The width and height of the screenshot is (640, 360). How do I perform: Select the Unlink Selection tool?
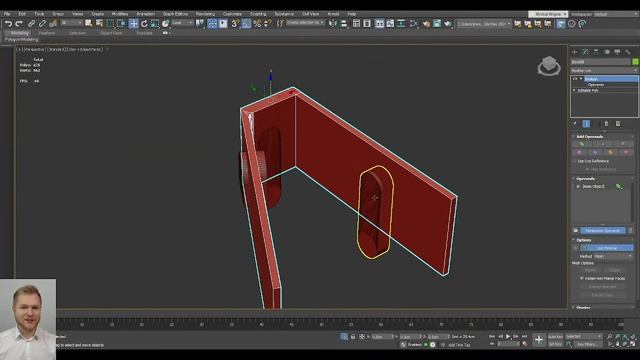(42, 24)
